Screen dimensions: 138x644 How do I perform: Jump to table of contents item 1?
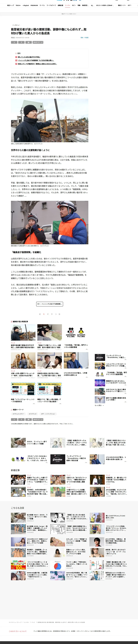(29, 57)
